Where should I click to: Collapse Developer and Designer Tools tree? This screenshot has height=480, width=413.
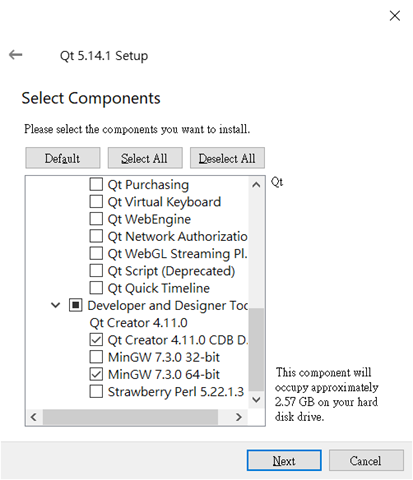(56, 305)
